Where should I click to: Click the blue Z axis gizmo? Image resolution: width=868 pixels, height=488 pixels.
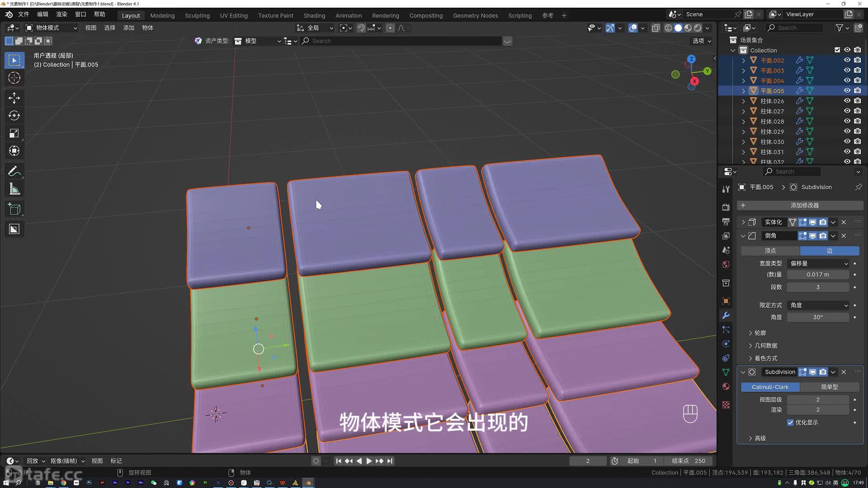[691, 59]
